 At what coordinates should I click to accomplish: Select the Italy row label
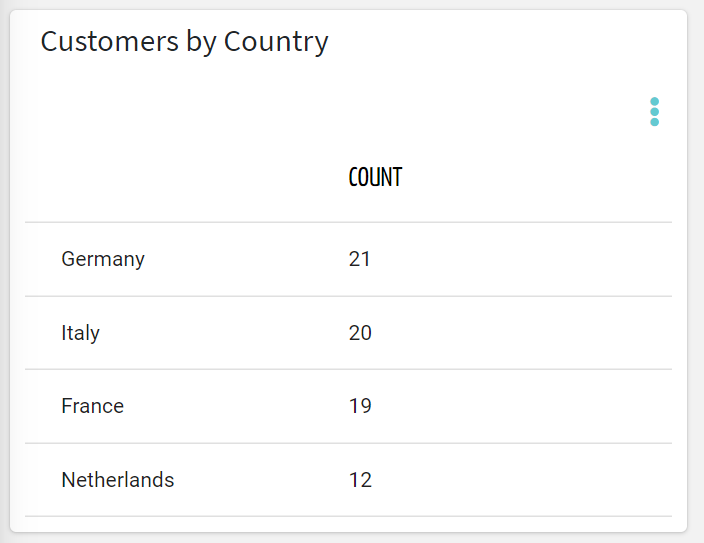80,333
